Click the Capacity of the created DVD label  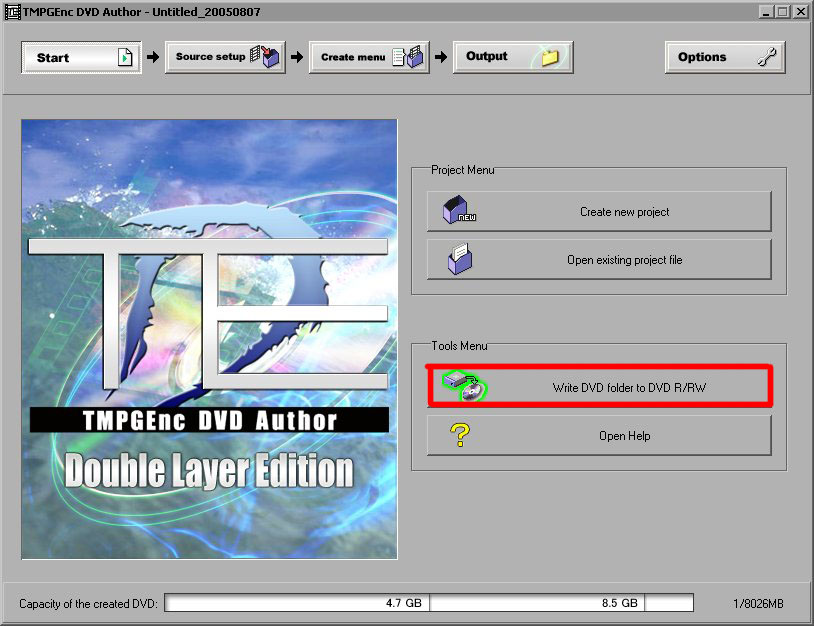pos(88,604)
